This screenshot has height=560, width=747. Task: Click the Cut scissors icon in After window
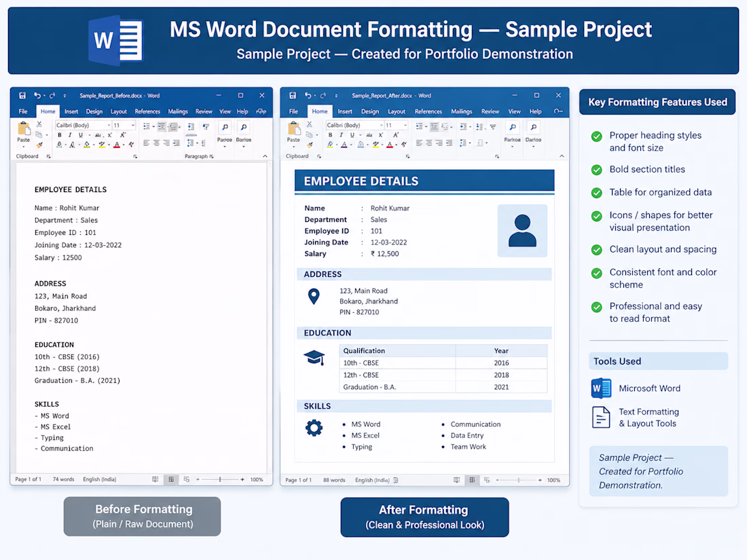click(x=310, y=124)
